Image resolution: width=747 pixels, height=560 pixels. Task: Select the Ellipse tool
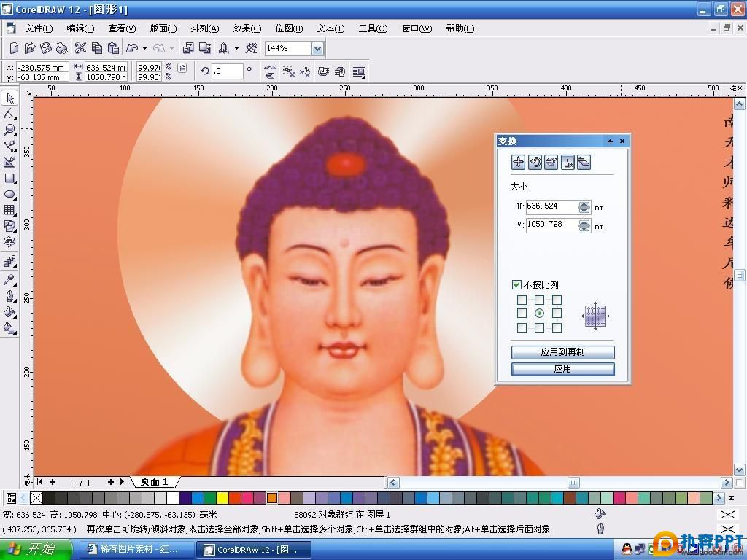pos(9,194)
